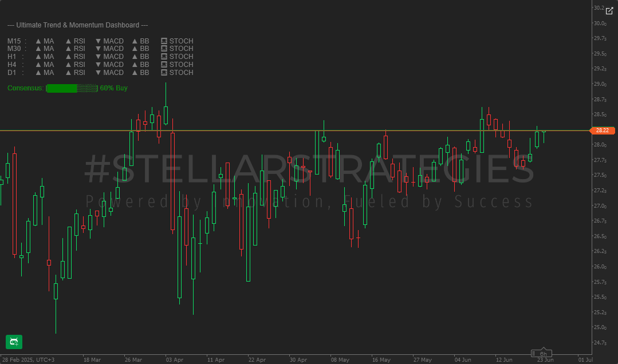618x364 pixels.
Task: Click the M15 MA up-triangle indicator
Action: click(x=40, y=41)
